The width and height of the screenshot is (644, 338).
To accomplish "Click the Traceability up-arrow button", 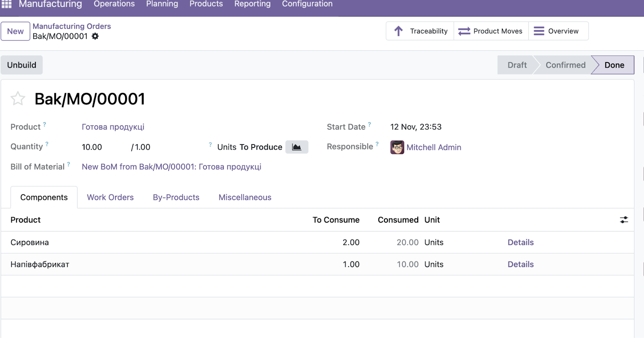I will [x=420, y=31].
